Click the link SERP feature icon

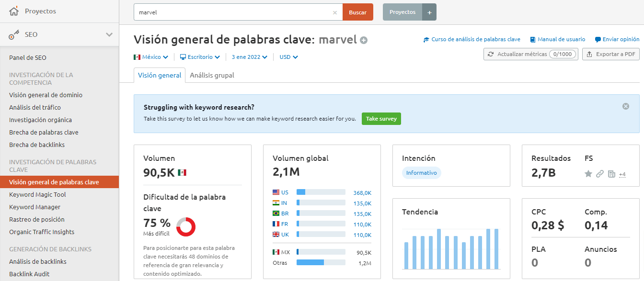[600, 174]
